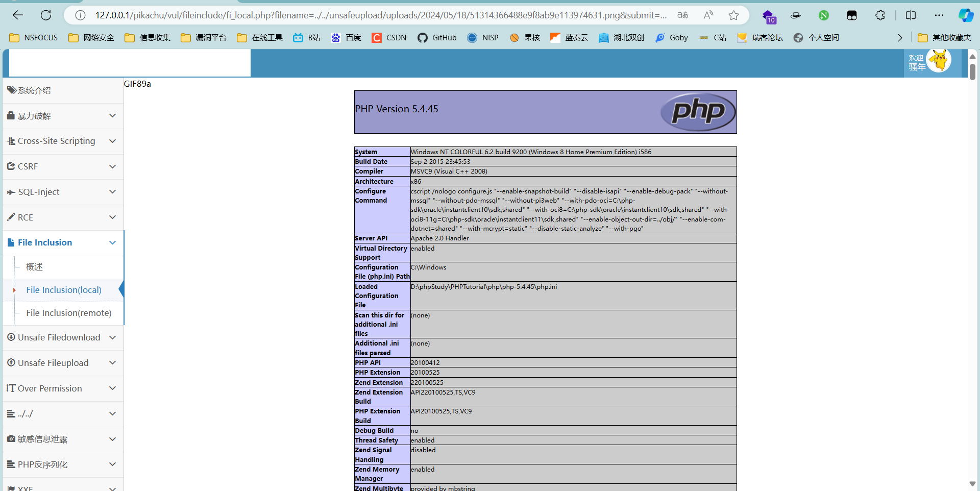The height and width of the screenshot is (491, 980).
Task: Add this page to favorites with star icon
Action: [733, 15]
